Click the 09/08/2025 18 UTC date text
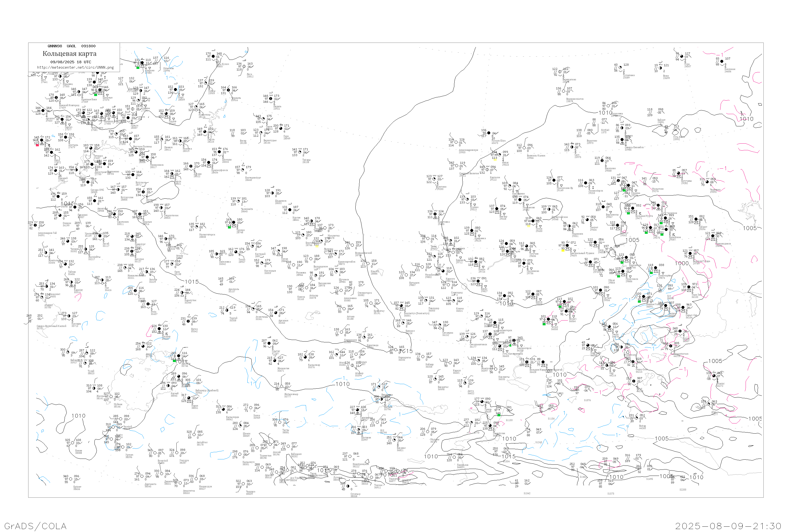This screenshot has height=532, width=798. (70, 62)
